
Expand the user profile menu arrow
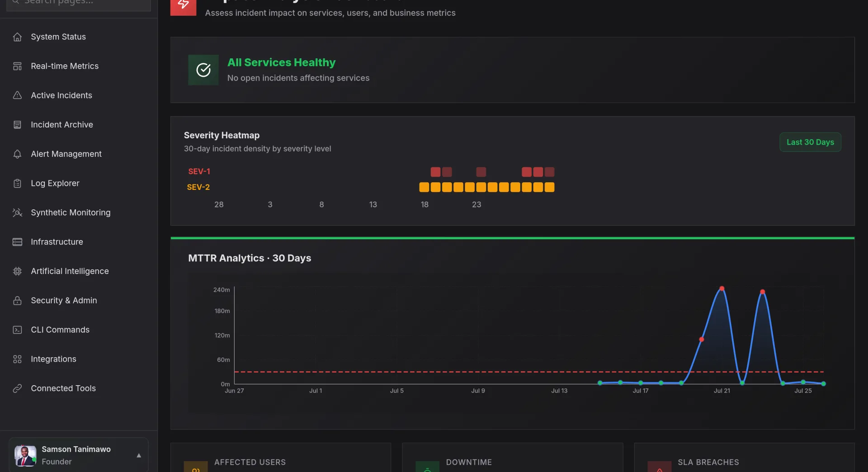(139, 455)
